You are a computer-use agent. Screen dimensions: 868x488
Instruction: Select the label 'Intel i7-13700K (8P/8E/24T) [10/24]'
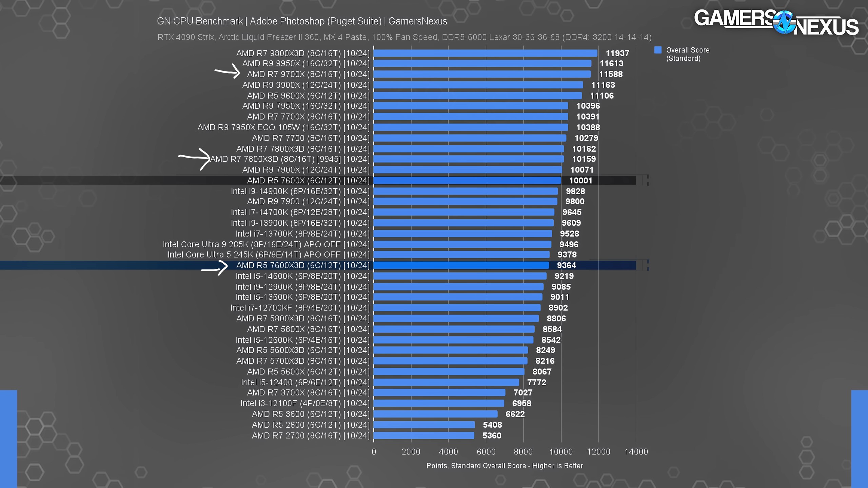tap(302, 234)
